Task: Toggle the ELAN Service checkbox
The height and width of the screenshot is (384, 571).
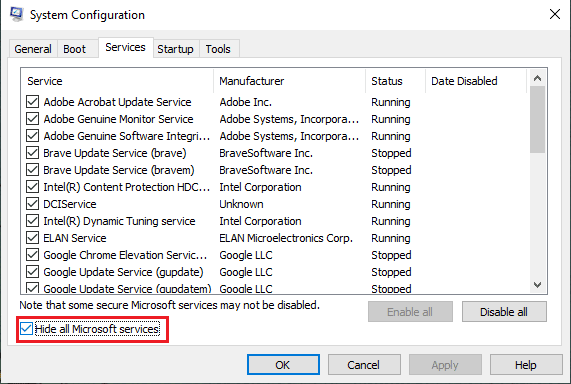Action: coord(32,238)
